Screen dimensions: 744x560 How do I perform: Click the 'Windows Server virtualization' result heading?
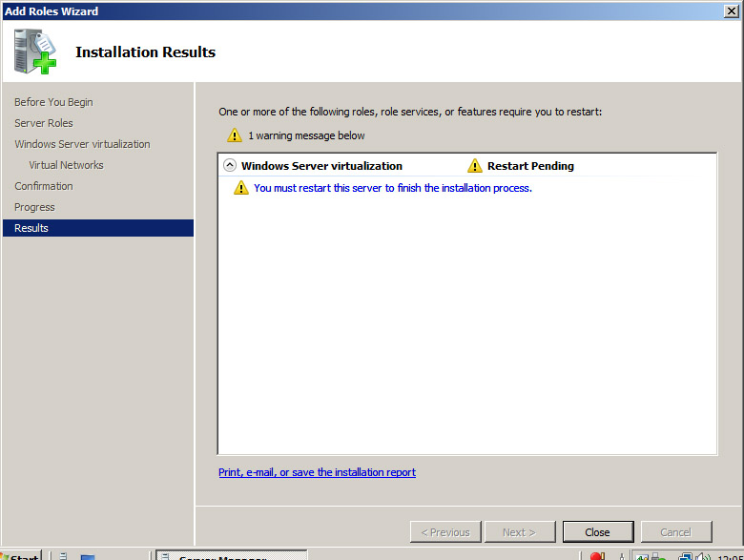click(x=321, y=166)
